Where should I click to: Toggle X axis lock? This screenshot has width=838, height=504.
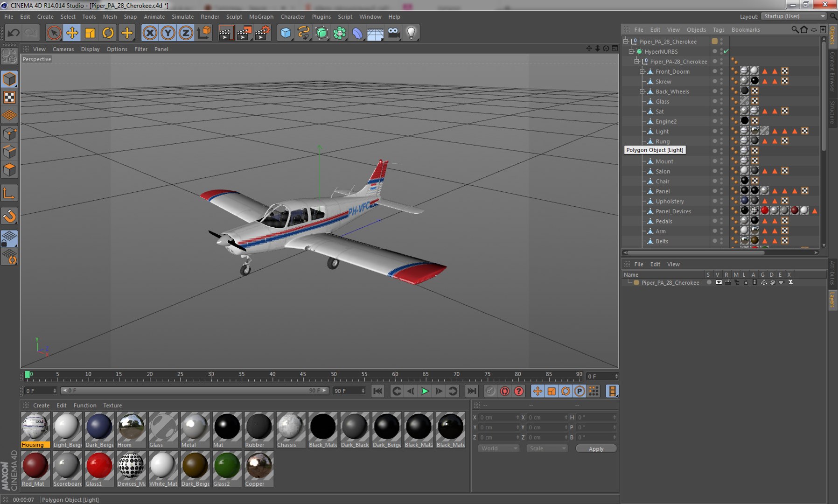[x=150, y=33]
